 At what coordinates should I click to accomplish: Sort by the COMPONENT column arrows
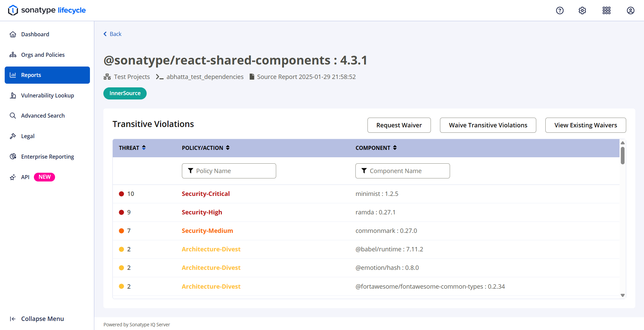(395, 148)
